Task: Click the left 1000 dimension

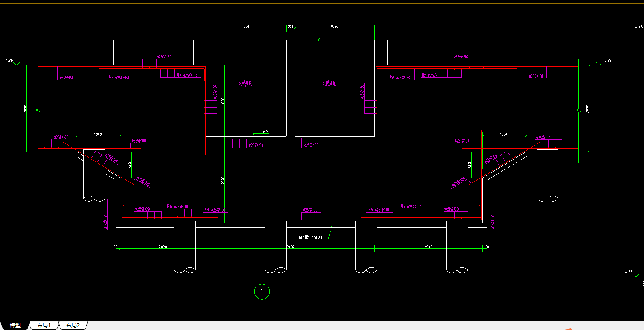Action: pyautogui.click(x=99, y=134)
